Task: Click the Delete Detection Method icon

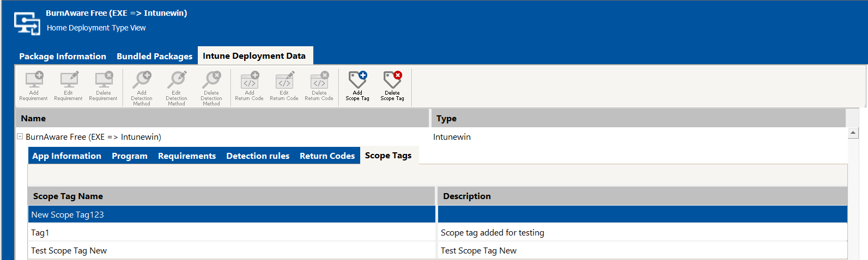Action: 211,81
